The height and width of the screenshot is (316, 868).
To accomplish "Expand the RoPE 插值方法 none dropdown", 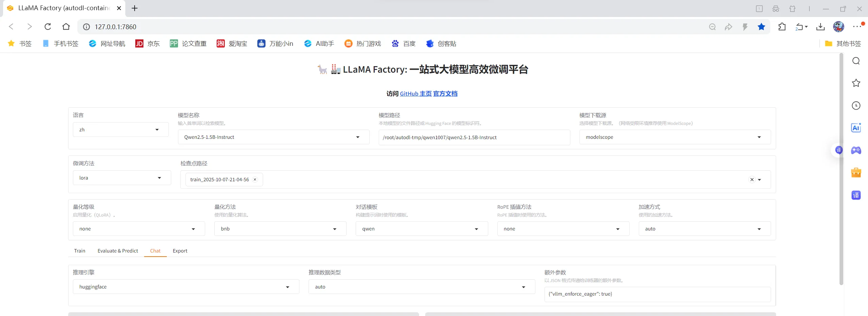I will tap(563, 229).
